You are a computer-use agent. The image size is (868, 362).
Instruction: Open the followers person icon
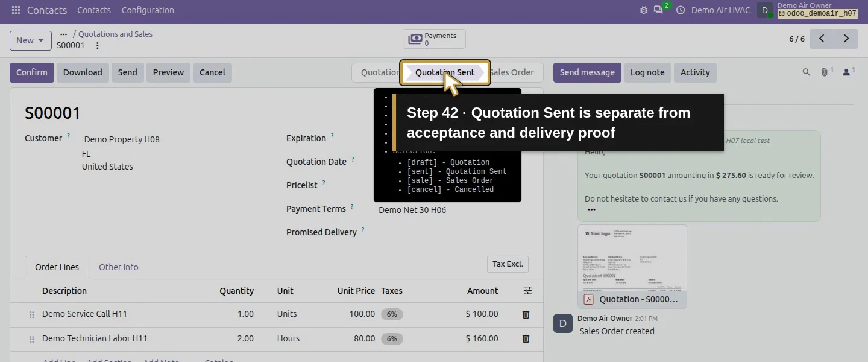click(x=846, y=72)
